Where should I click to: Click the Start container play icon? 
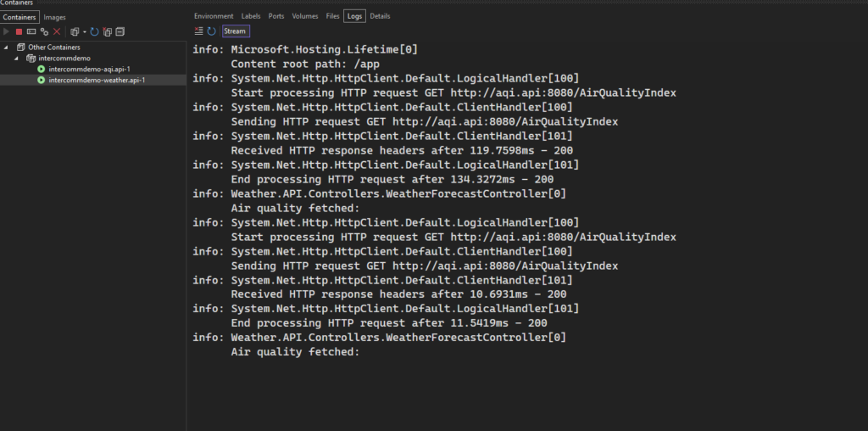(6, 31)
